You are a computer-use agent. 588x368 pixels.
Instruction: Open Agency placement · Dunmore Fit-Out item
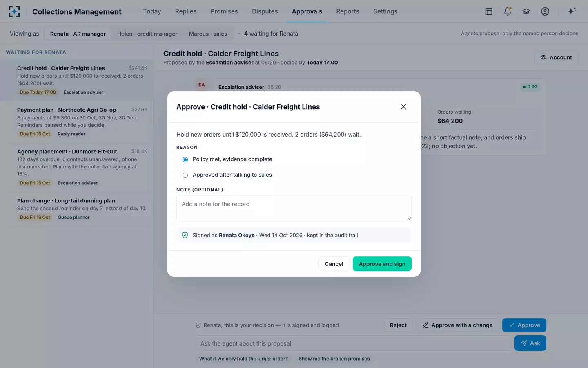pyautogui.click(x=77, y=167)
